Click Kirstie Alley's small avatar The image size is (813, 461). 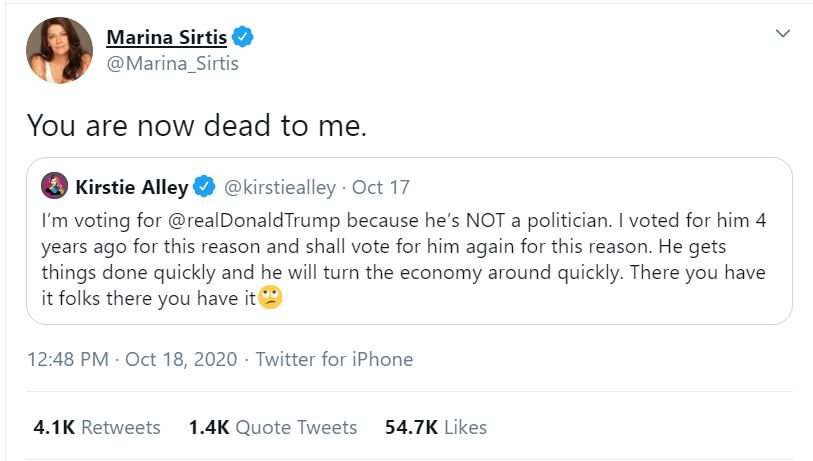tap(54, 186)
